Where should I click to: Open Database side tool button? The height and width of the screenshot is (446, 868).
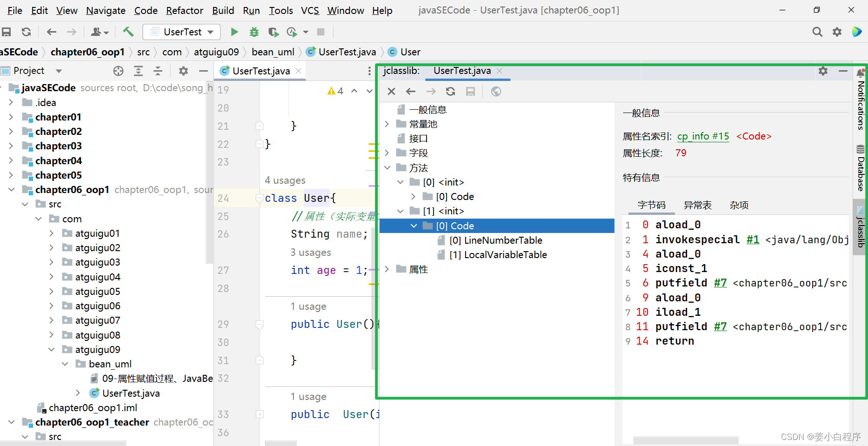coord(861,168)
